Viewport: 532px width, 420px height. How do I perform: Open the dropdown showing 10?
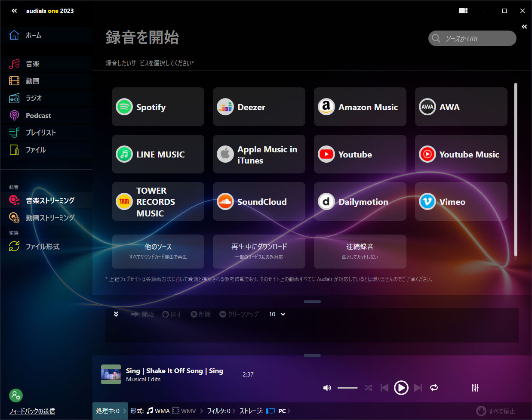click(277, 314)
